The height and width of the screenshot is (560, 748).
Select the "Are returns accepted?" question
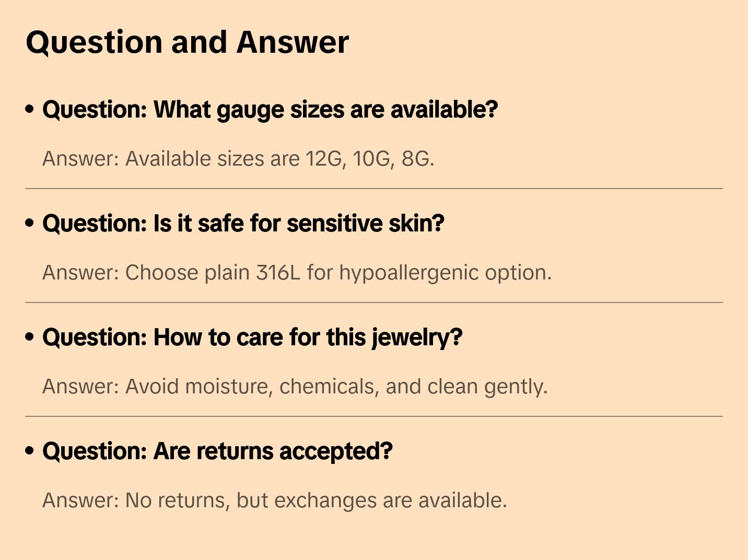[217, 451]
